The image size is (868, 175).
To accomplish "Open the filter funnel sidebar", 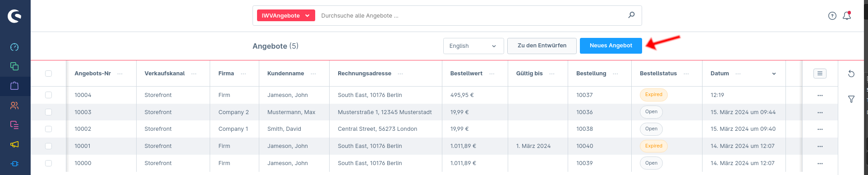I will [x=851, y=99].
